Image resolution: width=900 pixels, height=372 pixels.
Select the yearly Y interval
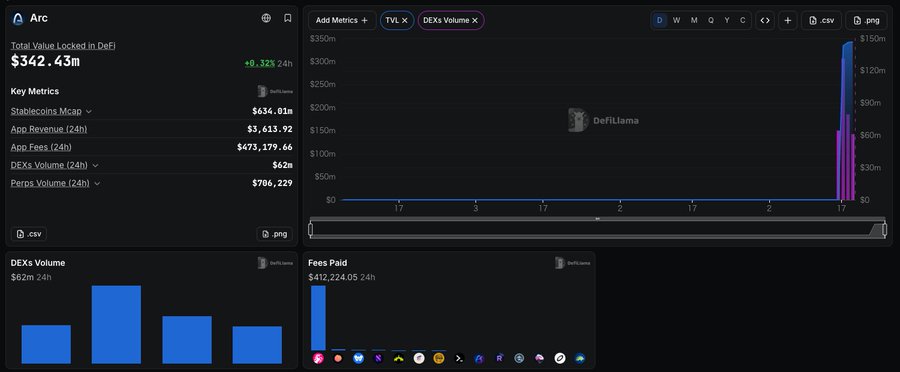(727, 21)
